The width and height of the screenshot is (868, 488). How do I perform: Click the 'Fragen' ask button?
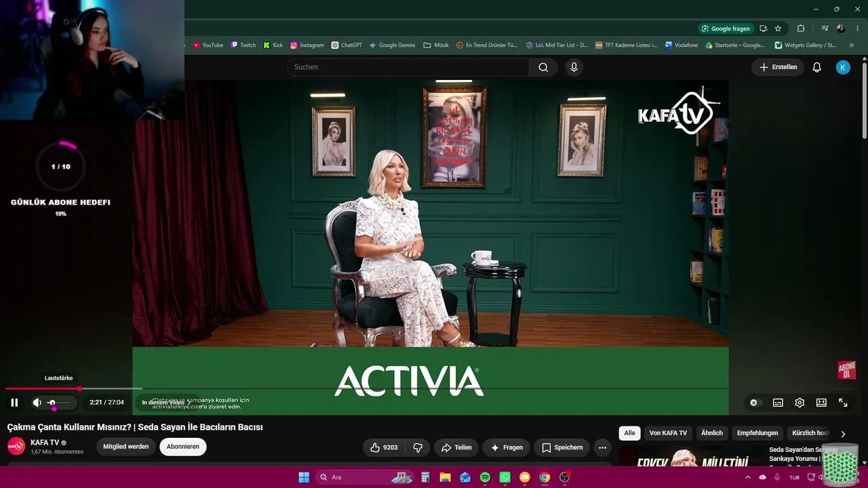(507, 447)
